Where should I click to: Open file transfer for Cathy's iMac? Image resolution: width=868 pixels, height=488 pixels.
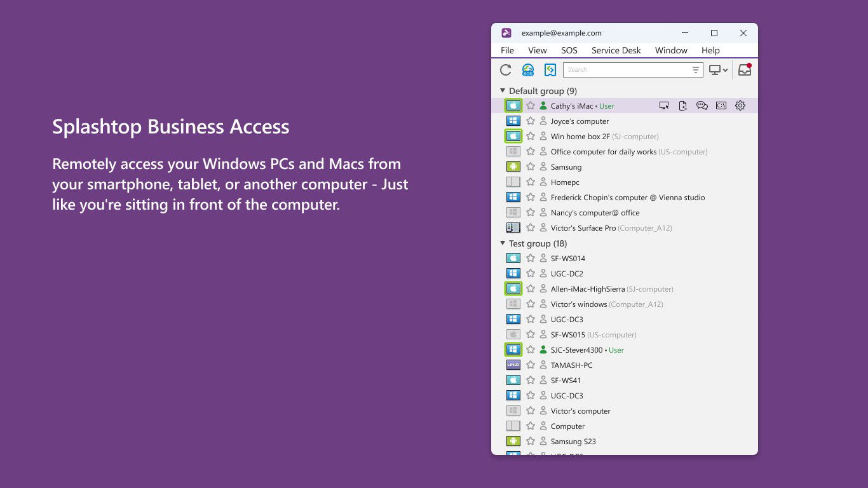click(x=683, y=105)
